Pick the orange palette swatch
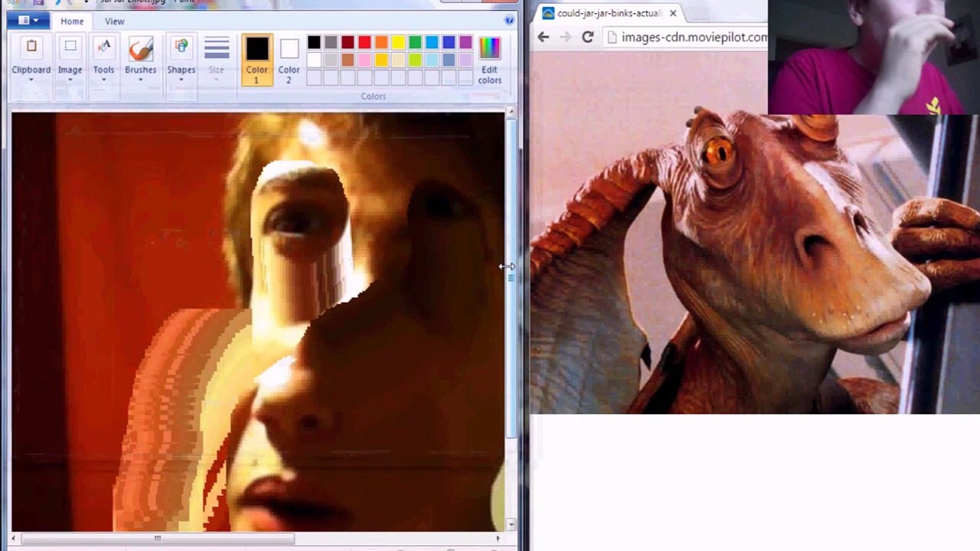This screenshot has height=551, width=980. (381, 42)
